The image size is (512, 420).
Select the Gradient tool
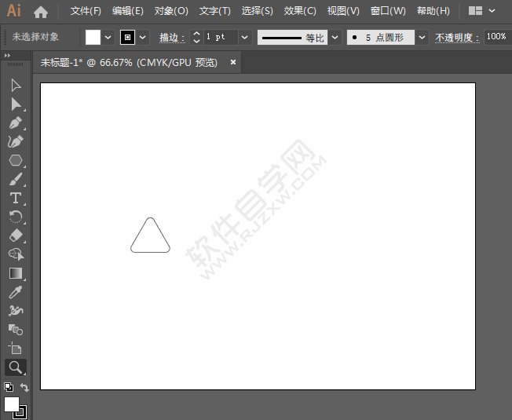(16, 273)
